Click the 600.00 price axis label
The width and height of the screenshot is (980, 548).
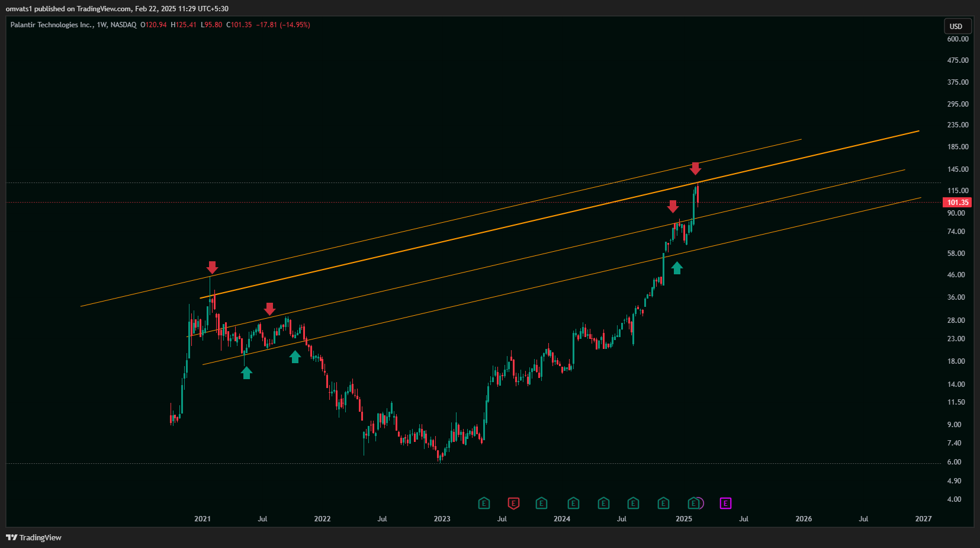click(957, 39)
